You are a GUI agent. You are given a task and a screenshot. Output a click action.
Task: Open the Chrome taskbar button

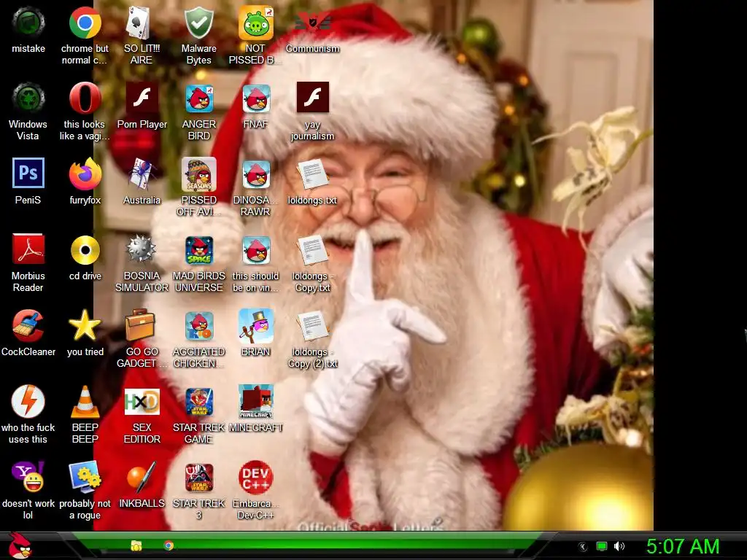point(169,545)
